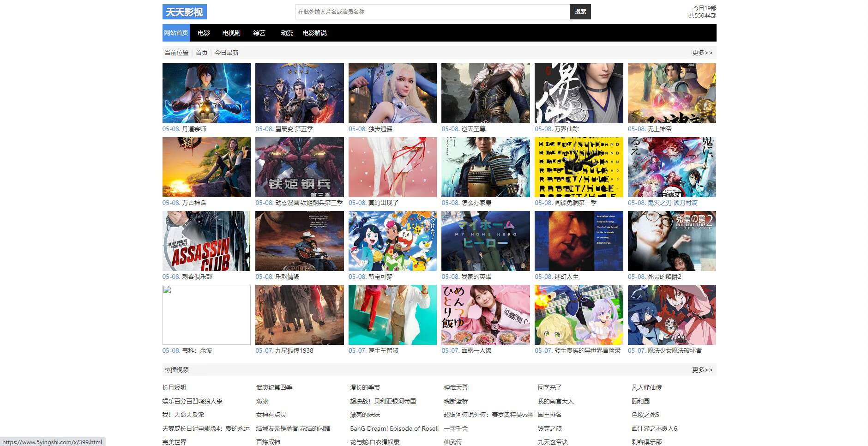
Task: Open 长月烬明 in hot videos
Action: [x=175, y=387]
